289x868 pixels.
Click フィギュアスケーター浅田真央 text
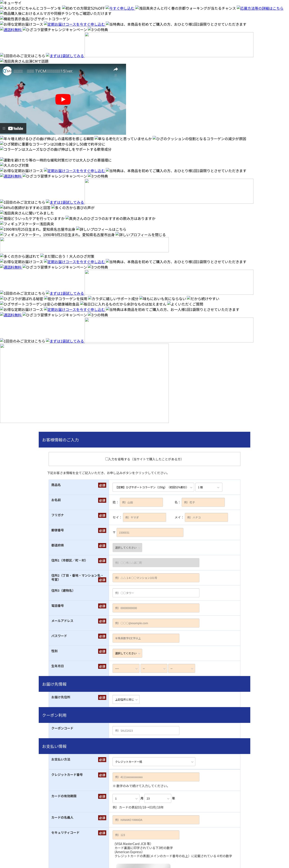tap(27, 224)
